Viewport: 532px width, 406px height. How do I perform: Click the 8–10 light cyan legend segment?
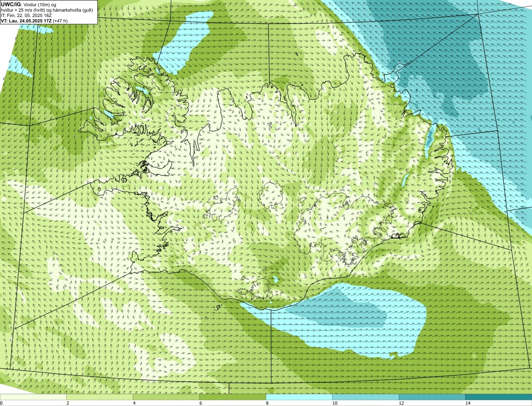click(299, 397)
